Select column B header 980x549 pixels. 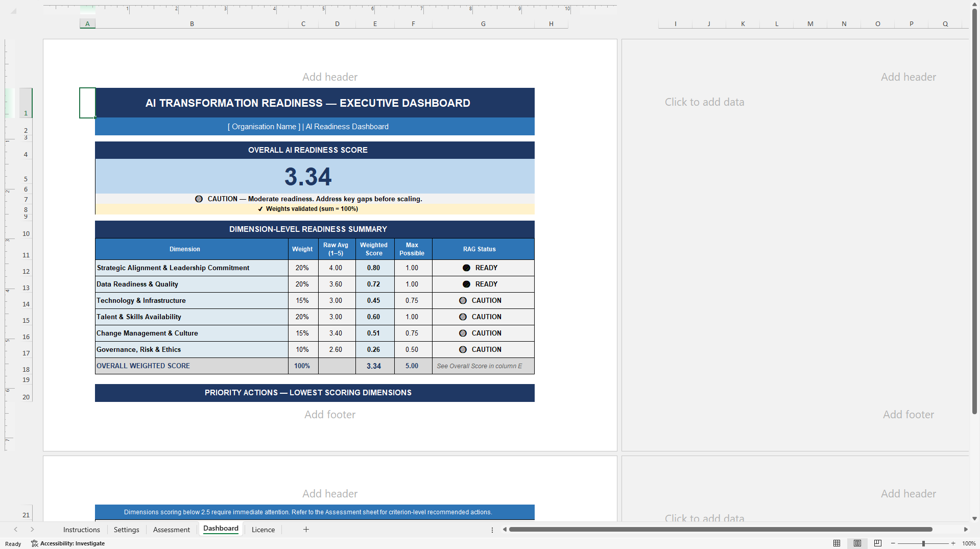(x=192, y=23)
